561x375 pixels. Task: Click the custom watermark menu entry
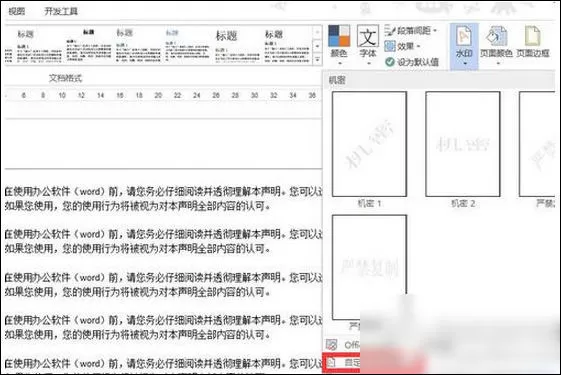pyautogui.click(x=342, y=363)
